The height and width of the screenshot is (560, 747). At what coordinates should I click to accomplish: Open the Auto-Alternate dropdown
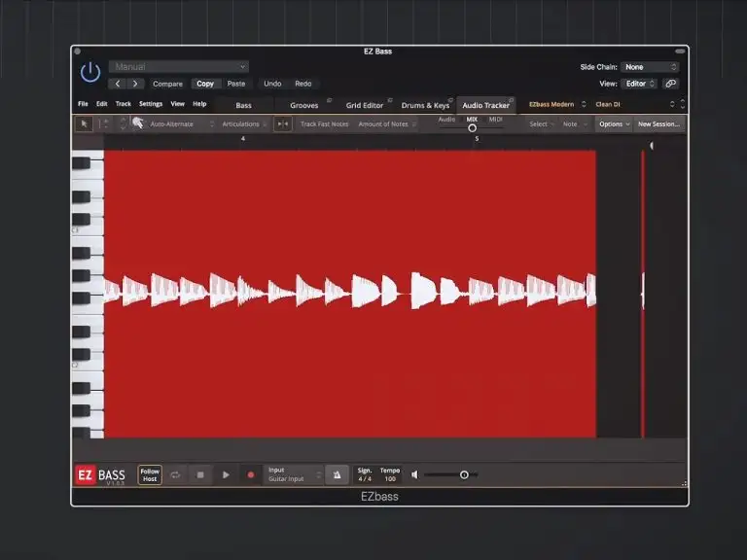(x=182, y=123)
